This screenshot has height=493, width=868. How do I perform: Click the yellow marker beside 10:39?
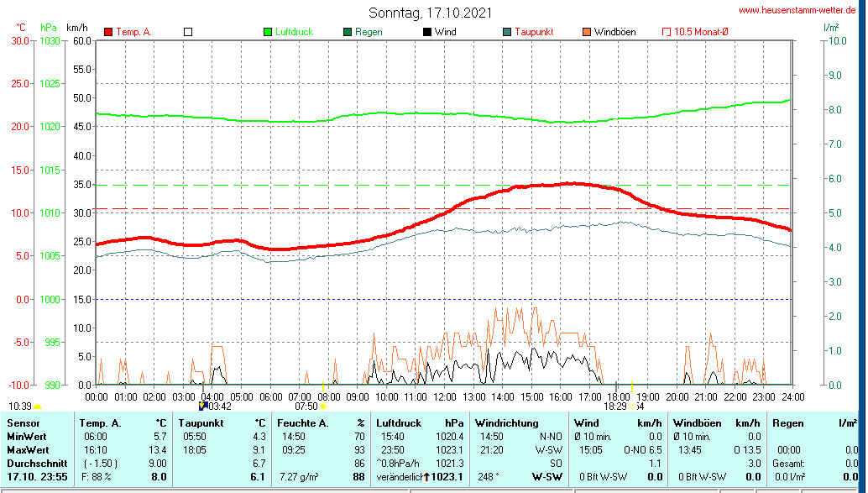37,406
